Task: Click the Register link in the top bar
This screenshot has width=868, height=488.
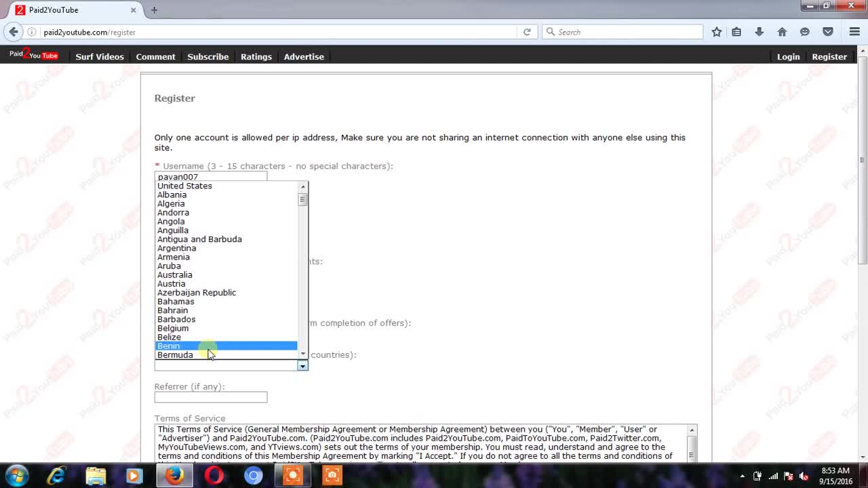Action: pyautogui.click(x=829, y=56)
